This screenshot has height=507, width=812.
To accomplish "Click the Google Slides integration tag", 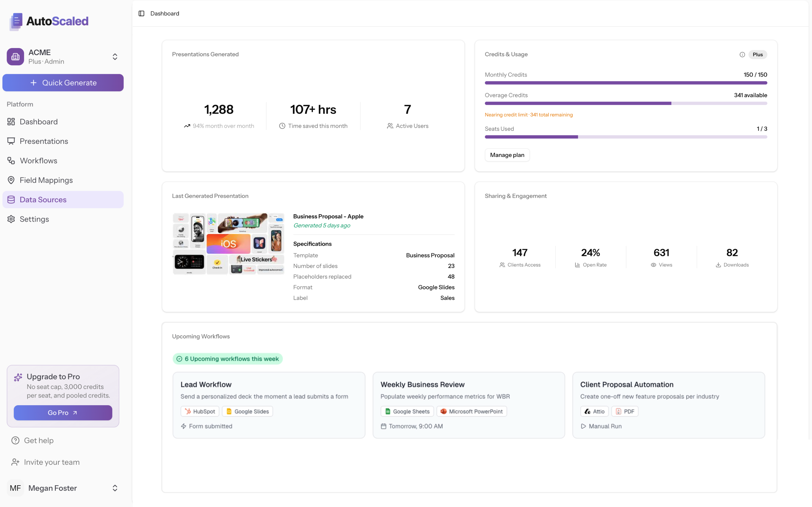I will point(247,412).
